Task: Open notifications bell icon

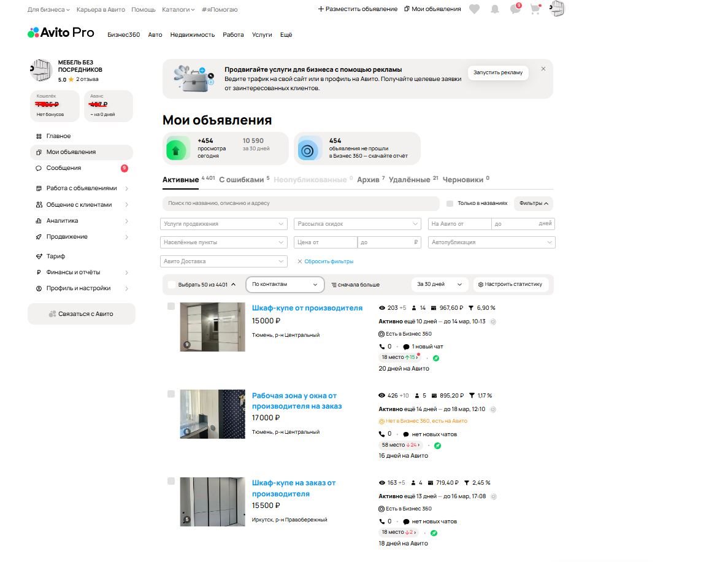Action: point(495,9)
